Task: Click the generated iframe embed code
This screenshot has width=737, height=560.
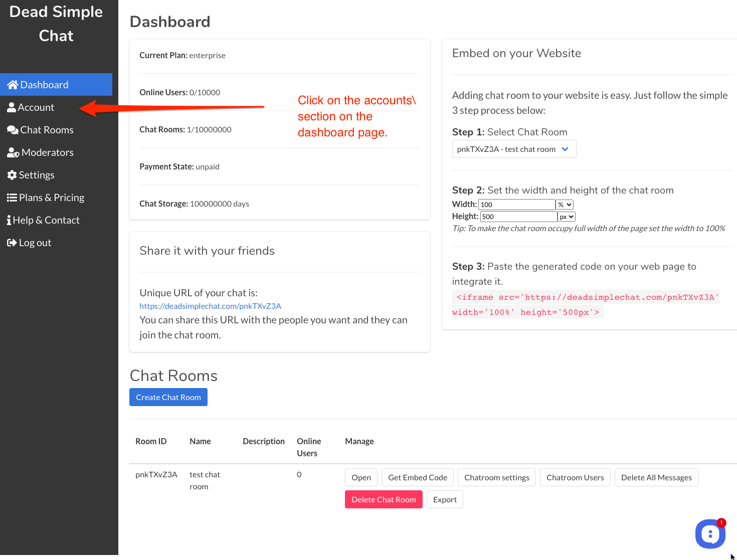Action: (x=586, y=304)
